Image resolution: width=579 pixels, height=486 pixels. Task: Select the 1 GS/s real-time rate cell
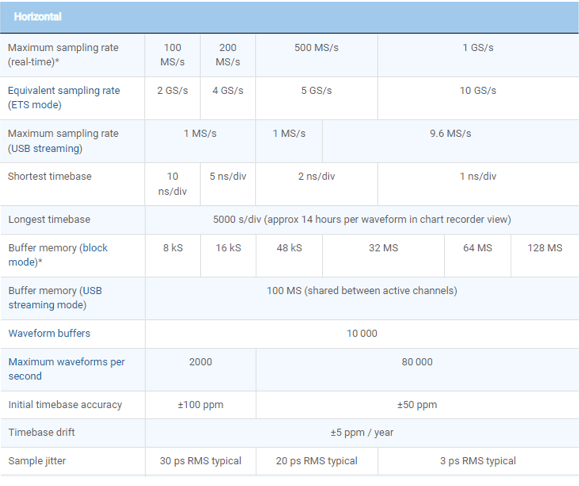click(x=478, y=55)
